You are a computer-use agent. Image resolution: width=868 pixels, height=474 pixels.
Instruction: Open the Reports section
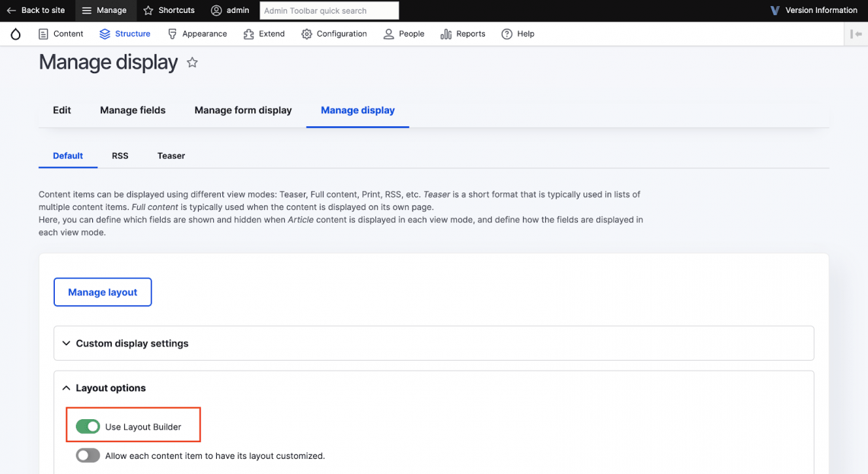[x=463, y=34]
